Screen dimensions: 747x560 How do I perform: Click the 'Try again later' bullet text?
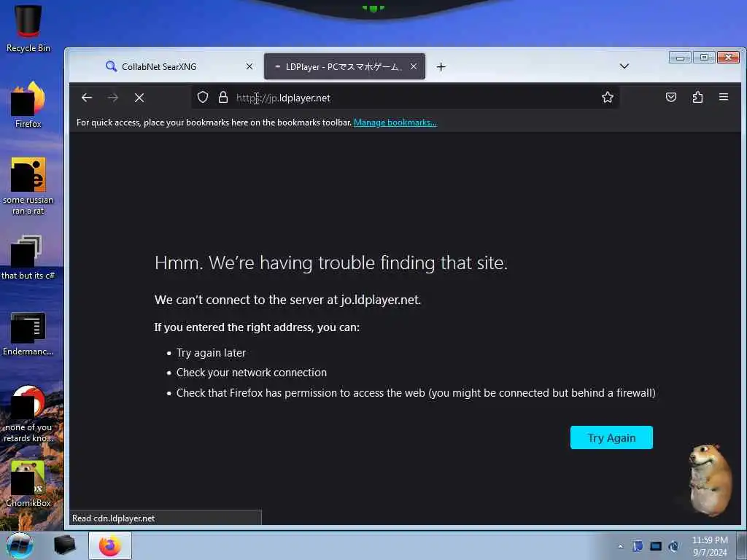click(211, 353)
